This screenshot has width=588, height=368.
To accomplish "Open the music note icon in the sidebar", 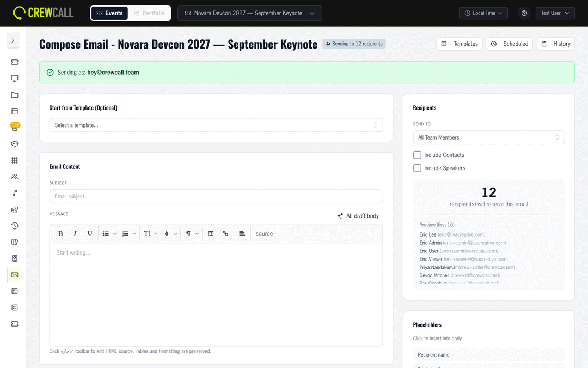I will 15,193.
